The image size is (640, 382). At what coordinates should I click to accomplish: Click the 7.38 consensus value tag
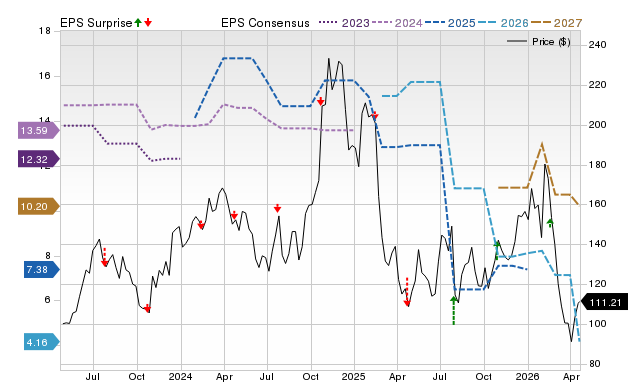point(41,270)
